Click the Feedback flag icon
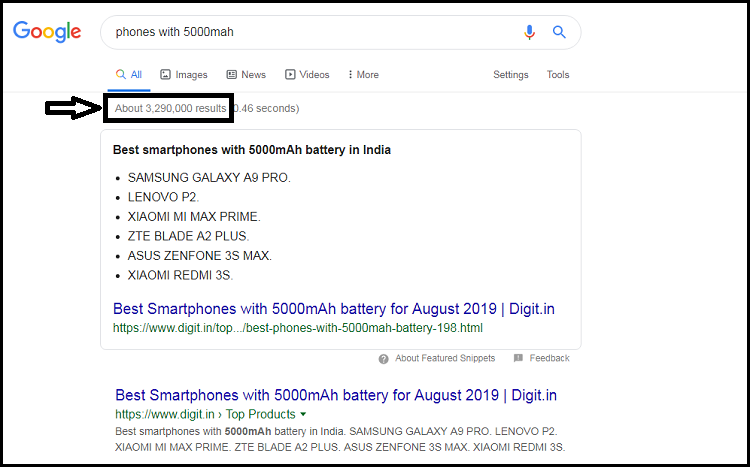 coord(518,358)
